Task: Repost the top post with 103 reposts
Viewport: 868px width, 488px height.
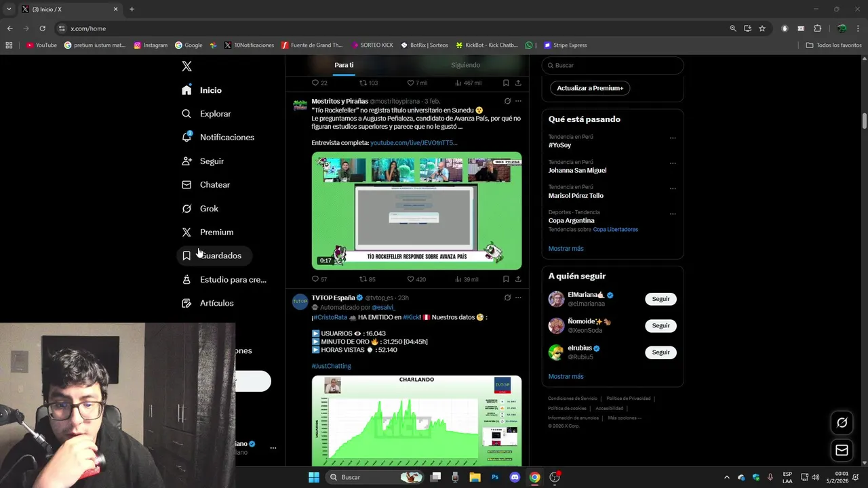Action: (x=368, y=83)
